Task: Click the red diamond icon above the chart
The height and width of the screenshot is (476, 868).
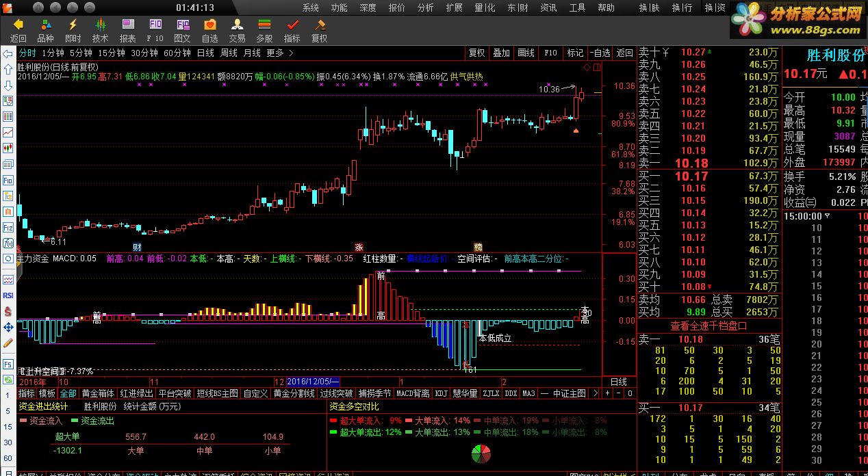Action: [x=587, y=67]
